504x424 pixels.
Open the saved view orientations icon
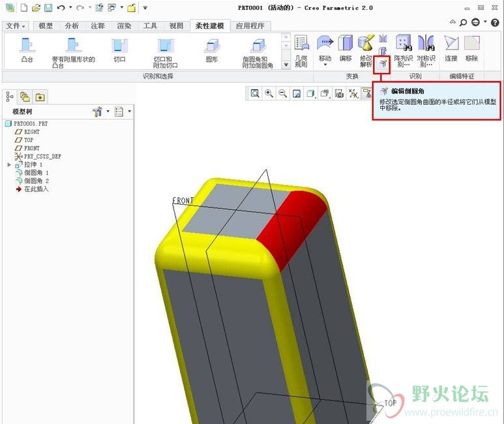tap(325, 94)
